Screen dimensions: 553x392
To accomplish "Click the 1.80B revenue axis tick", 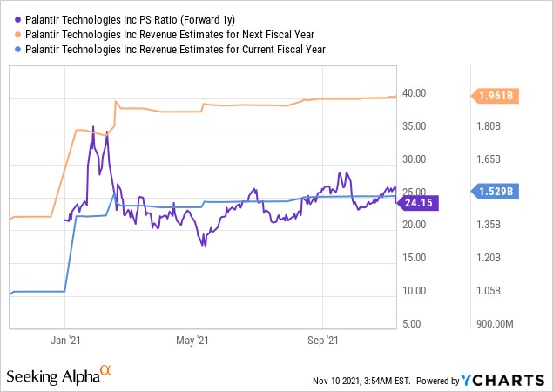I will pyautogui.click(x=489, y=126).
